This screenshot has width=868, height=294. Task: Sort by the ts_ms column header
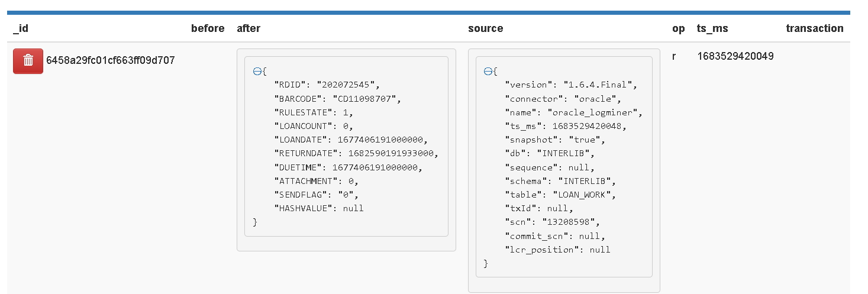pyautogui.click(x=712, y=28)
